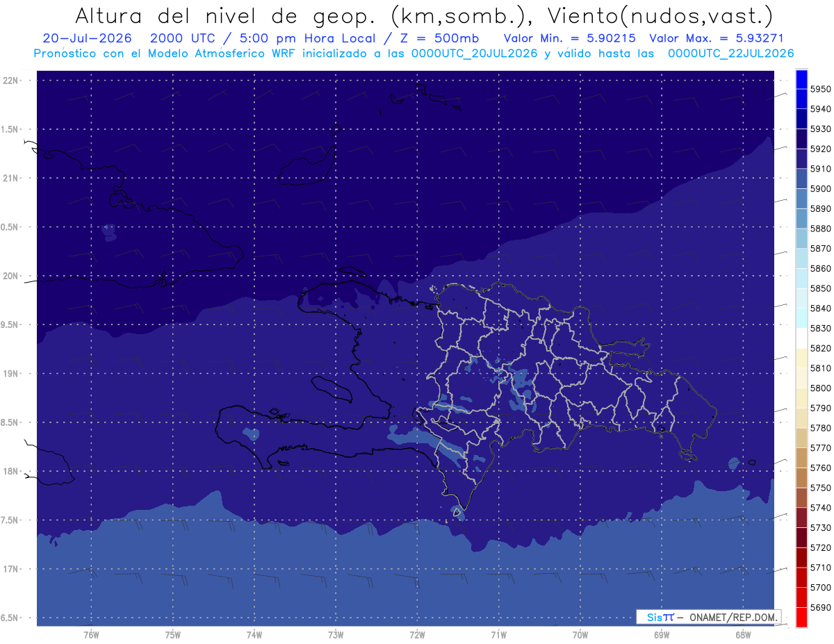Click the '5710' legend value
Screen dimensions: 834x644
[821, 568]
